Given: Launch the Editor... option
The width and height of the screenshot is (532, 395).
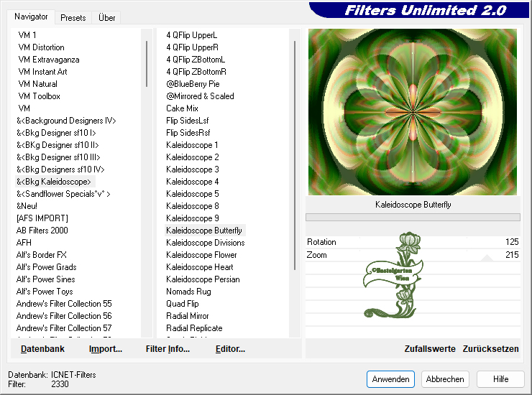Looking at the screenshot, I should pyautogui.click(x=230, y=349).
